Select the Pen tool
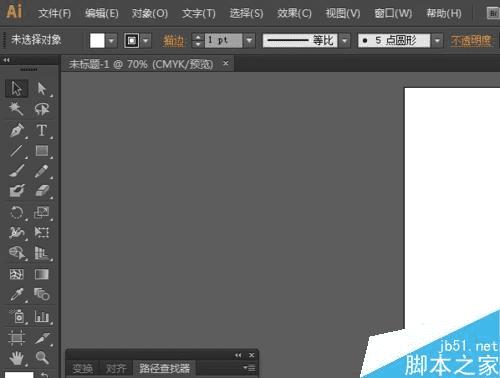The image size is (500, 378). coord(17,130)
